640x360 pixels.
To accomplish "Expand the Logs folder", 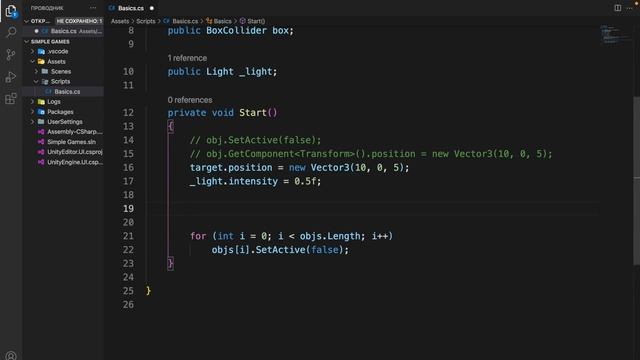I will [32, 102].
